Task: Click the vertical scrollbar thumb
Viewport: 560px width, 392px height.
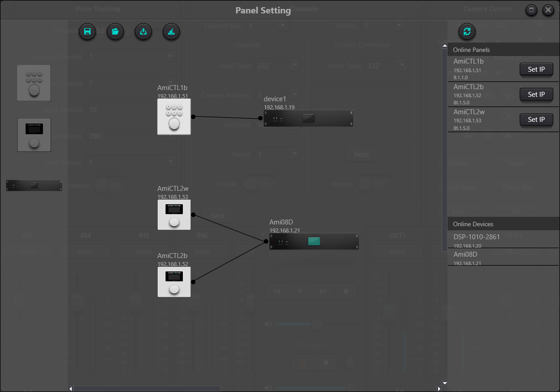Action: [x=445, y=150]
